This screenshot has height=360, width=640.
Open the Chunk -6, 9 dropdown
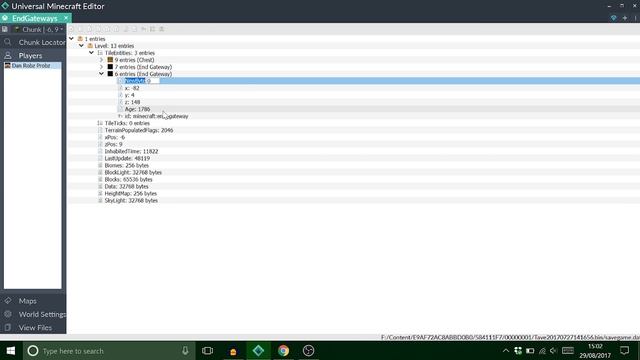click(x=39, y=29)
